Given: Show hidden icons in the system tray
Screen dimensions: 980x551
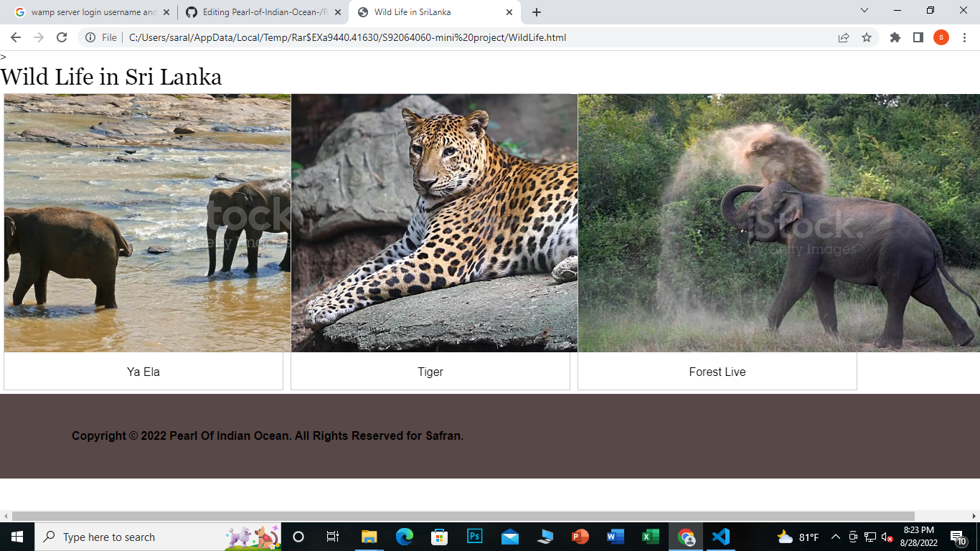Looking at the screenshot, I should tap(834, 537).
